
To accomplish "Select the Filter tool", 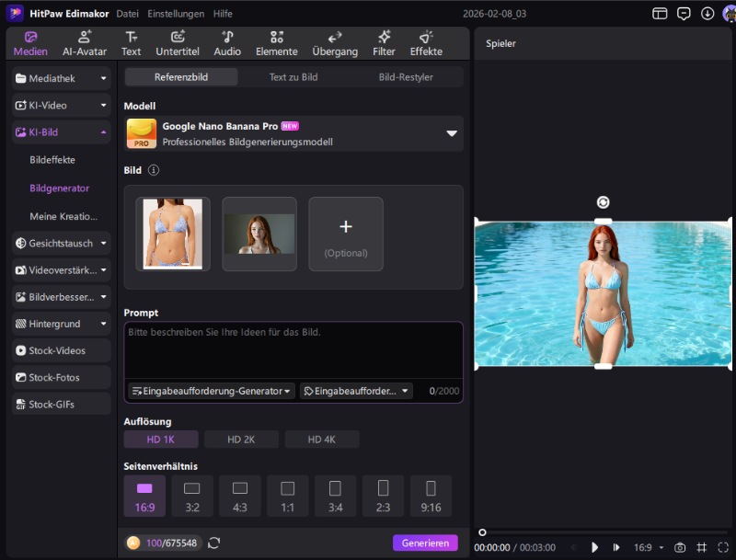I will (x=384, y=42).
